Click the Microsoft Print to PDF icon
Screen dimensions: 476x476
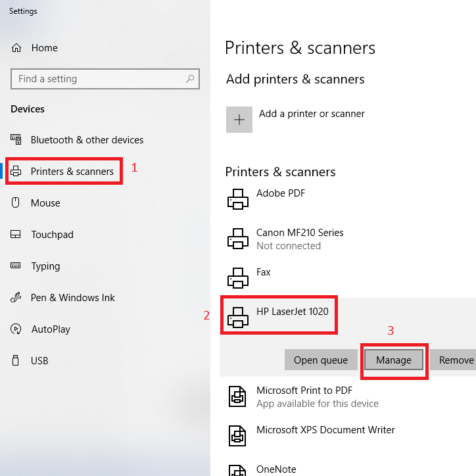click(x=238, y=396)
